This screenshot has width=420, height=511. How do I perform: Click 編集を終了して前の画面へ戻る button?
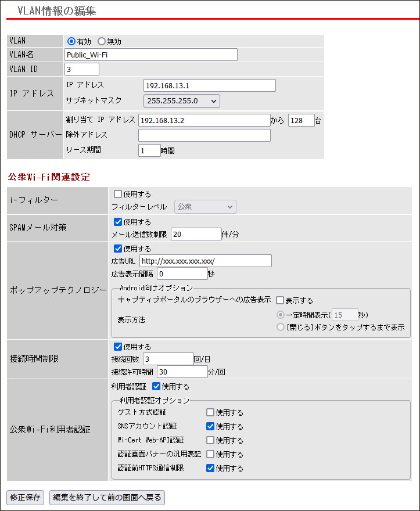point(107,498)
